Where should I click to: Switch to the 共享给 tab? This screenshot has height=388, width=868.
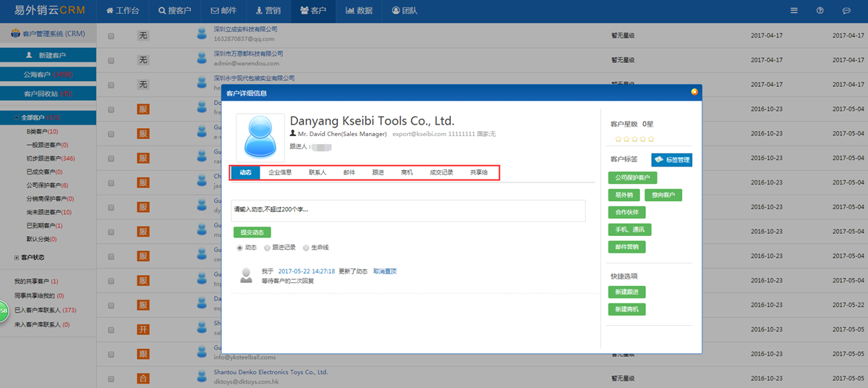[x=479, y=172]
